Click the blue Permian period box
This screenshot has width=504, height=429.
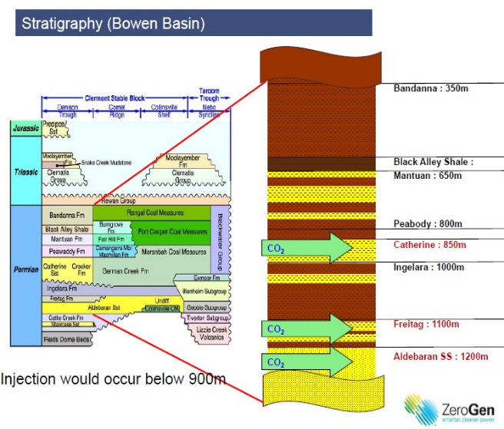coord(25,270)
